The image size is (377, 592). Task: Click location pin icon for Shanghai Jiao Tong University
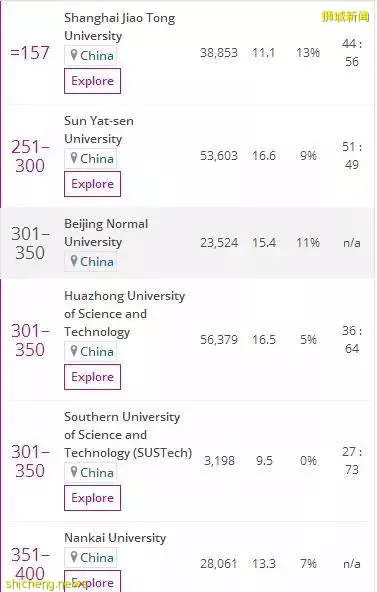[74, 55]
